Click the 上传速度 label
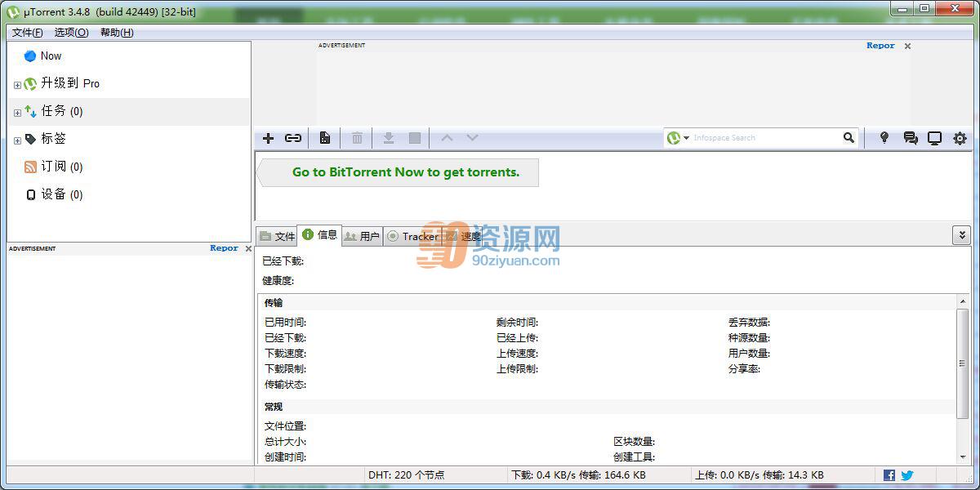 coord(517,354)
